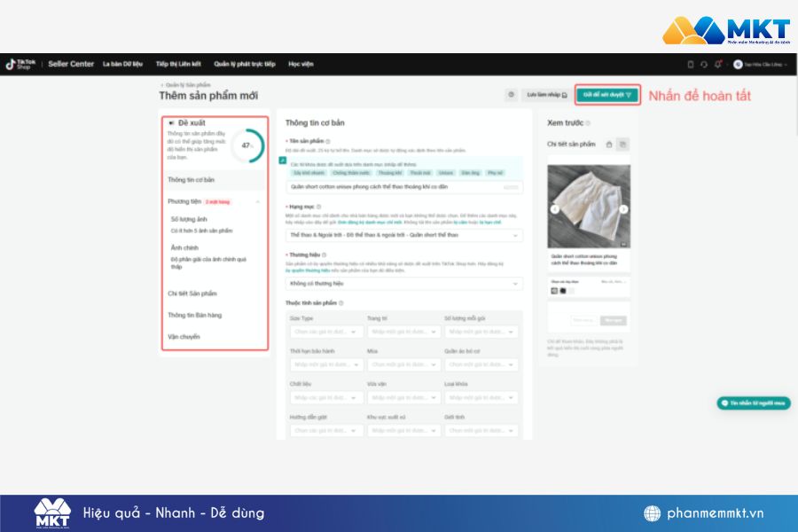Open the Học viện menu
Viewport: 798px width, 532px height.
point(301,64)
